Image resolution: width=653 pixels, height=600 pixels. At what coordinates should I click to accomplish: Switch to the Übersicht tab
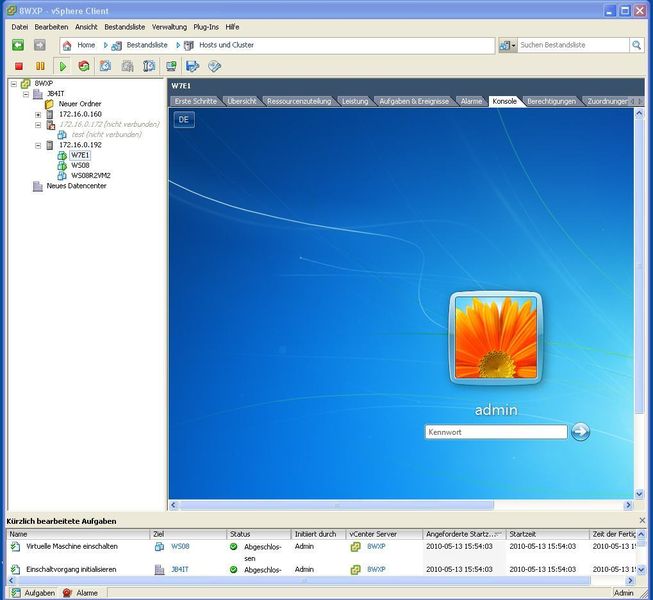(x=242, y=101)
